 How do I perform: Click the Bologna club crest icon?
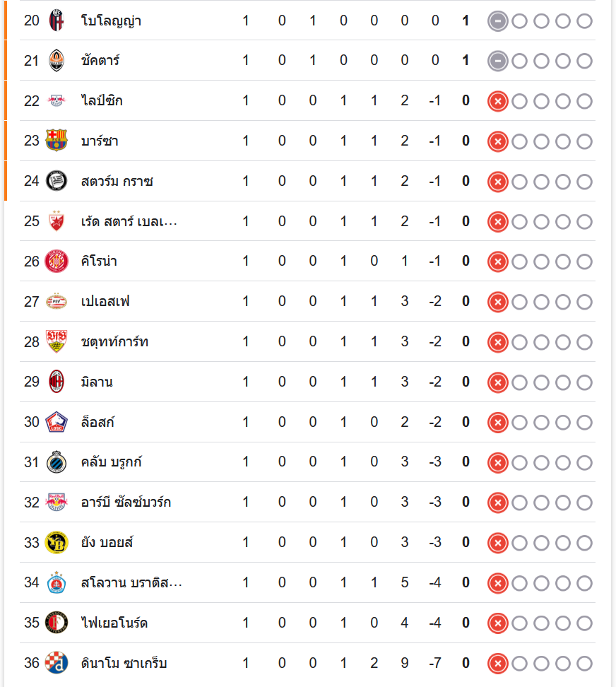[x=57, y=20]
